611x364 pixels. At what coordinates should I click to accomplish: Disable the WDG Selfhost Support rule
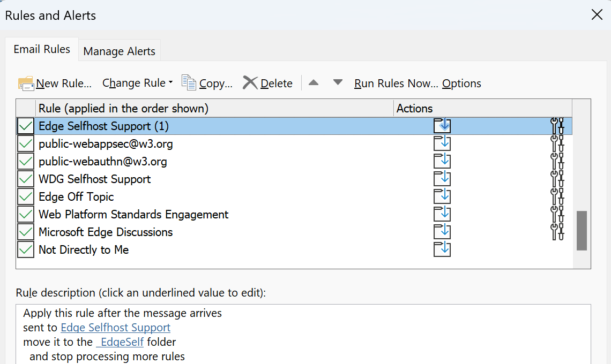coord(26,179)
